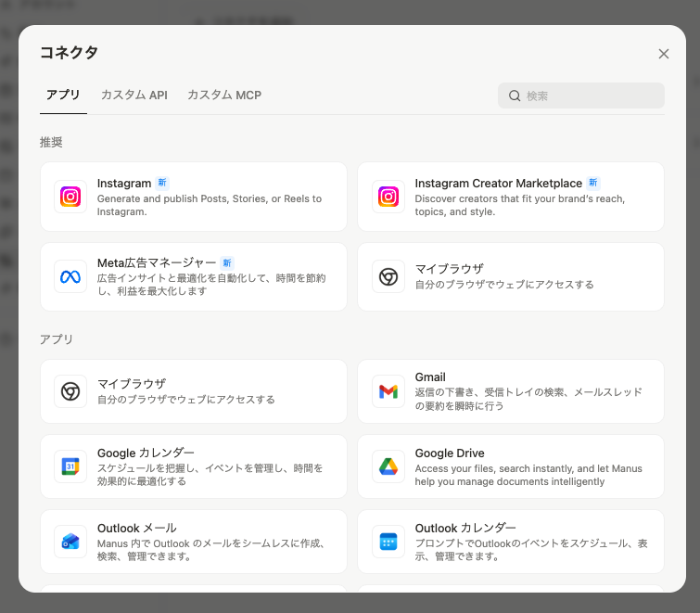This screenshot has height=613, width=700.
Task: Click the Google カレンダー icon
Action: click(x=70, y=466)
